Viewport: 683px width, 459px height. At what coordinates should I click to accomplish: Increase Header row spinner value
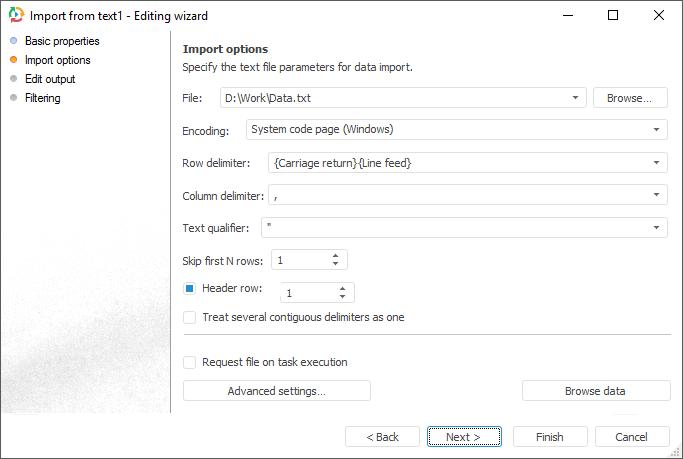343,288
